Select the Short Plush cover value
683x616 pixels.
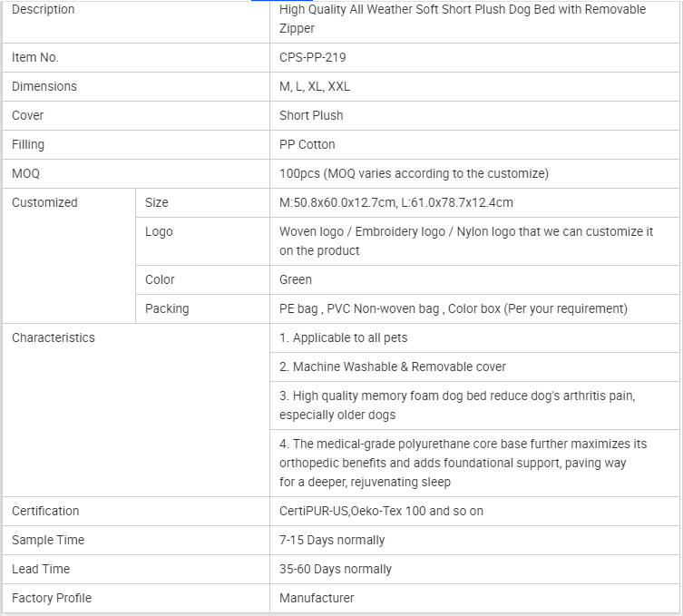pyautogui.click(x=311, y=115)
